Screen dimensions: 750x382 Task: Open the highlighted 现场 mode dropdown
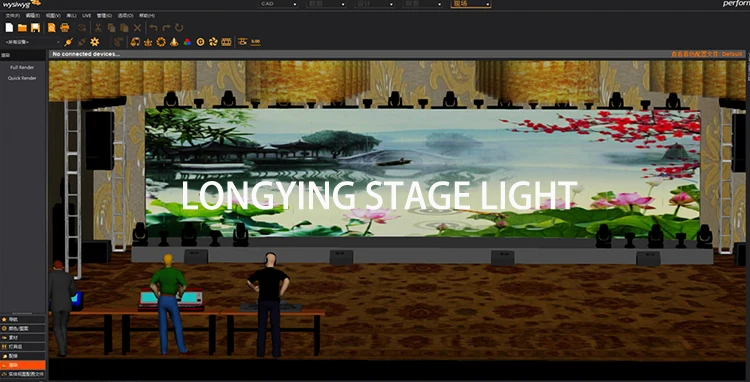tap(471, 4)
